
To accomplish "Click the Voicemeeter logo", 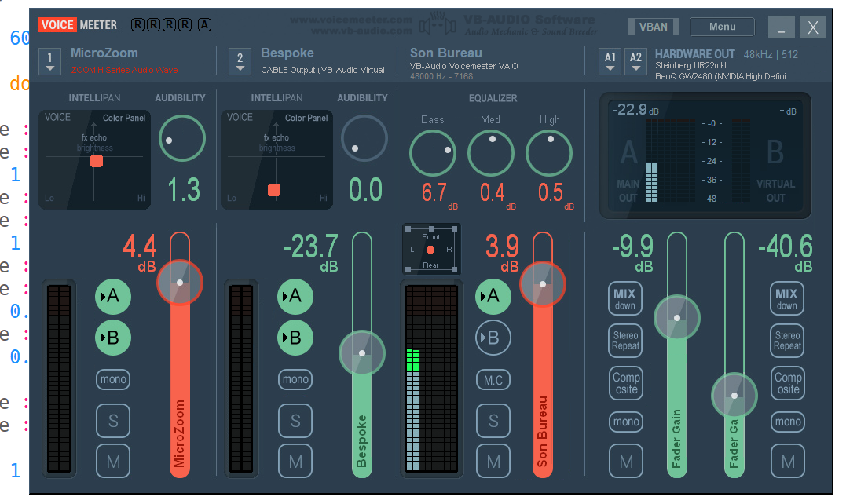I will [78, 25].
